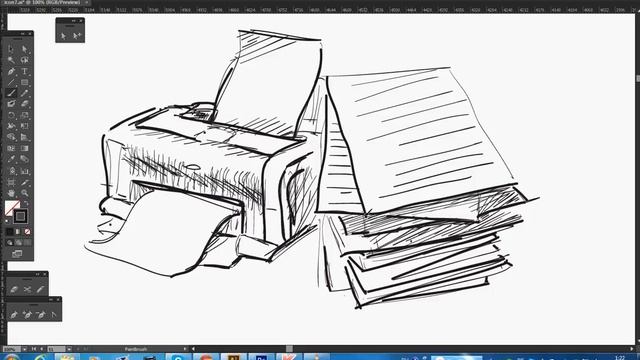Screen dimensions: 640x360
Task: Go to previous artboard button
Action: 41,349
